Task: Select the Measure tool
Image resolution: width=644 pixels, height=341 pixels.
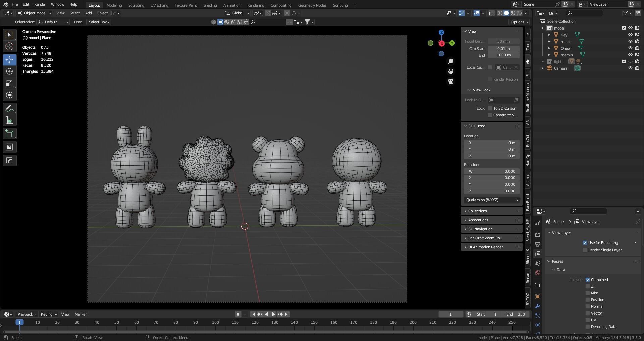Action: (x=9, y=120)
